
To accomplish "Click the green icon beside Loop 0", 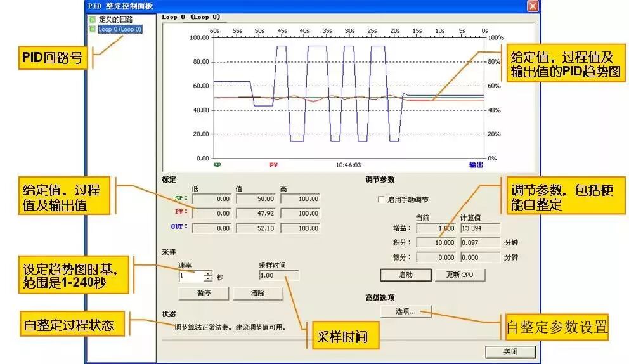I will (x=93, y=29).
